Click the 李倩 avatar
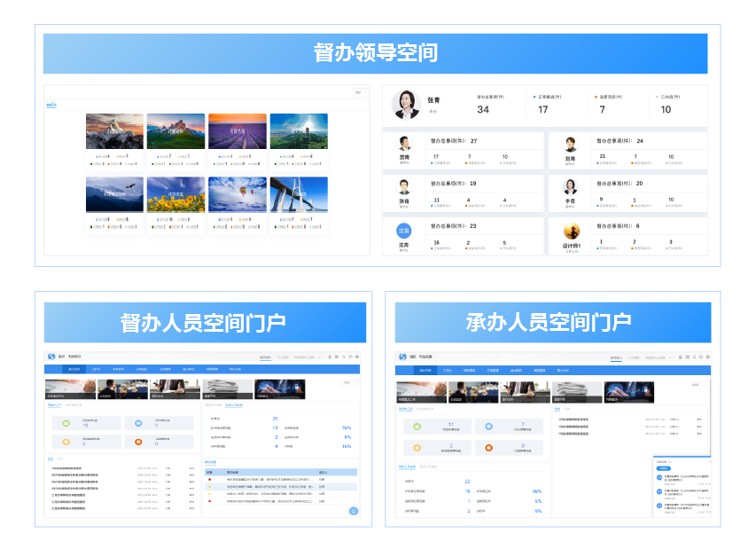Screen dimensions: 756x557 click(571, 186)
